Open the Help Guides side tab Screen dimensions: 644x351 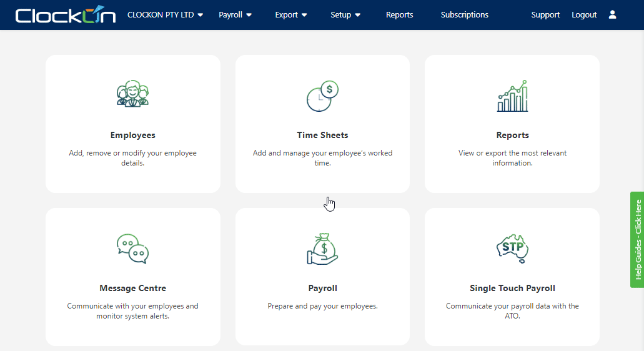[x=637, y=240]
